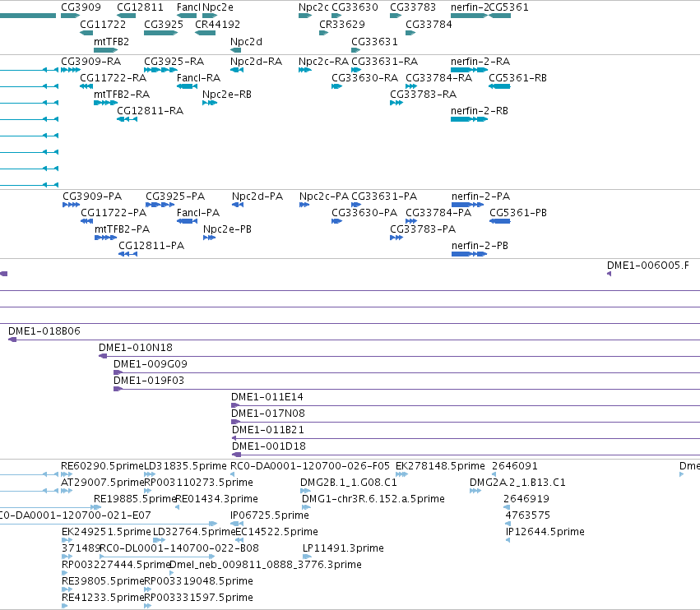Click the RC0-DL0001-140700-022-B08 label

point(179,549)
